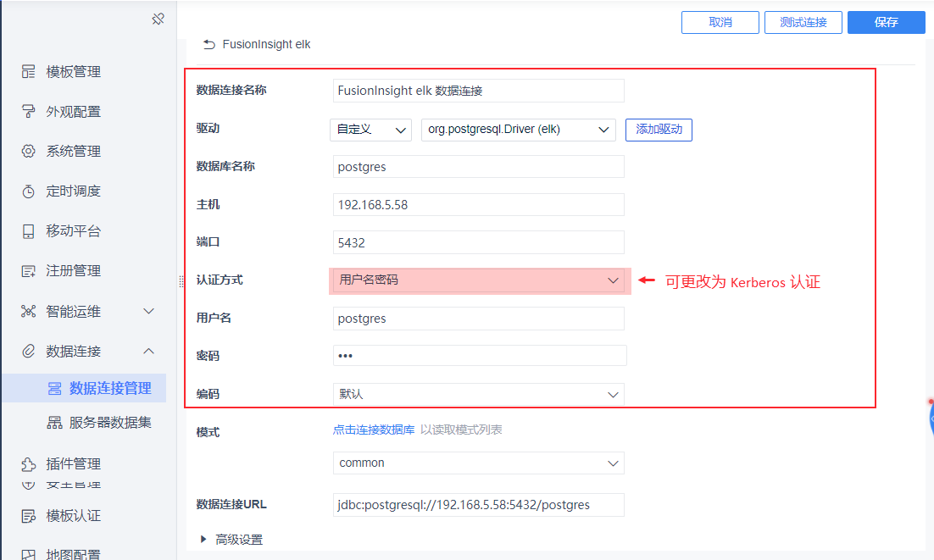This screenshot has height=560, width=934.
Task: Click the 注册管理 icon
Action: (29, 271)
